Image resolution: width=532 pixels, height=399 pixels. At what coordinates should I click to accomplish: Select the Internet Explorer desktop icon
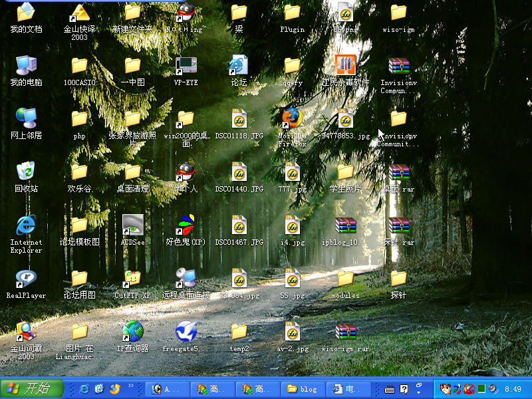[26, 226]
